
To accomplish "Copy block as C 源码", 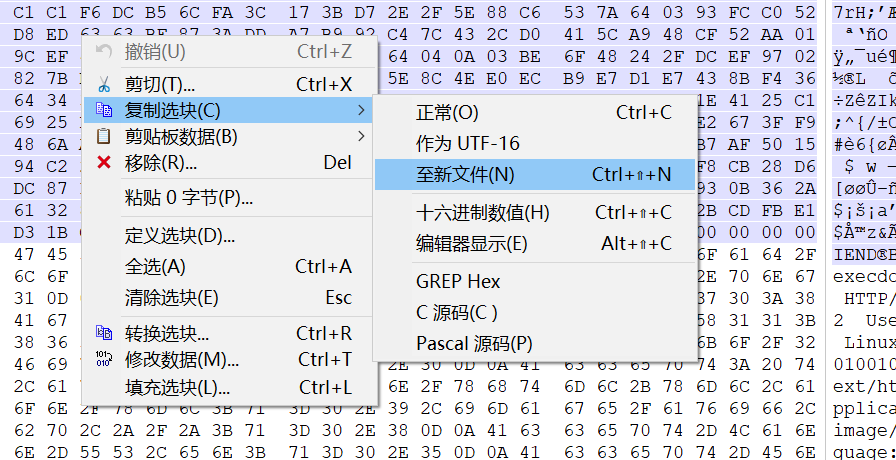I will click(456, 312).
